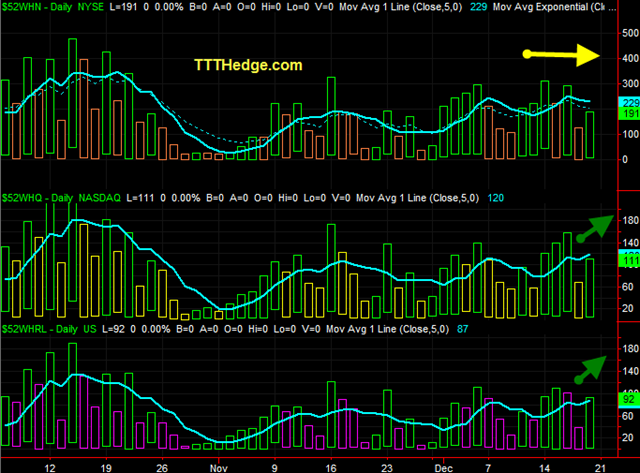Click the green 111 NASDAQ price tag
The height and width of the screenshot is (473, 640).
click(x=629, y=261)
